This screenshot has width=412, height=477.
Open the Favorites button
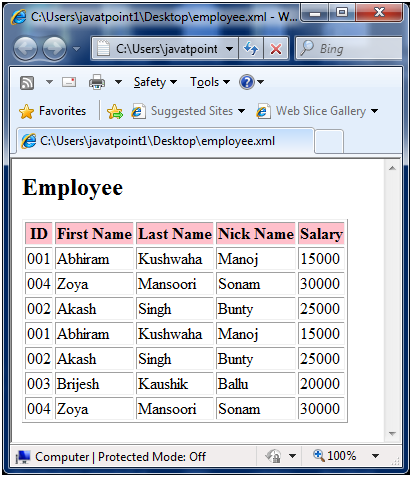pos(53,111)
